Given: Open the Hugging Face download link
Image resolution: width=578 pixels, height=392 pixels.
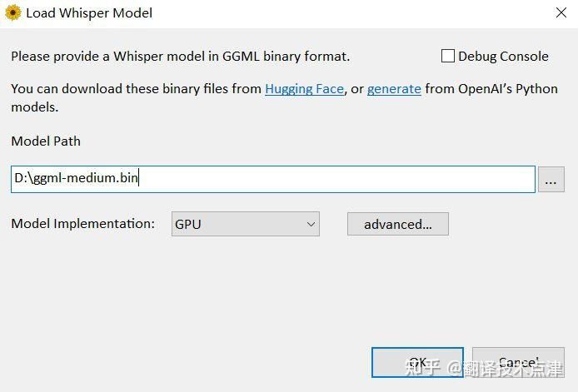Looking at the screenshot, I should click(x=304, y=89).
